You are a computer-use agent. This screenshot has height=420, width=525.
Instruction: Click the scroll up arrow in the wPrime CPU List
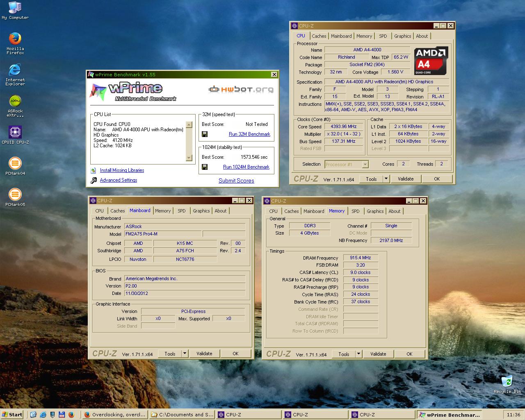click(189, 125)
